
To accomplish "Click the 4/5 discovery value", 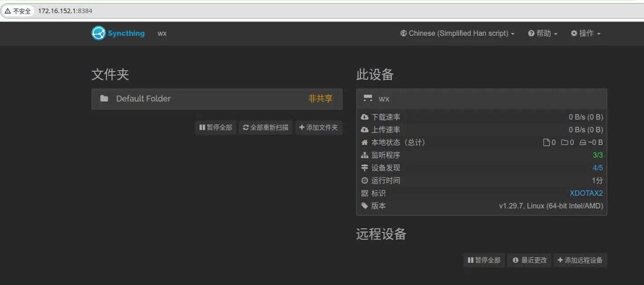I will coord(598,168).
